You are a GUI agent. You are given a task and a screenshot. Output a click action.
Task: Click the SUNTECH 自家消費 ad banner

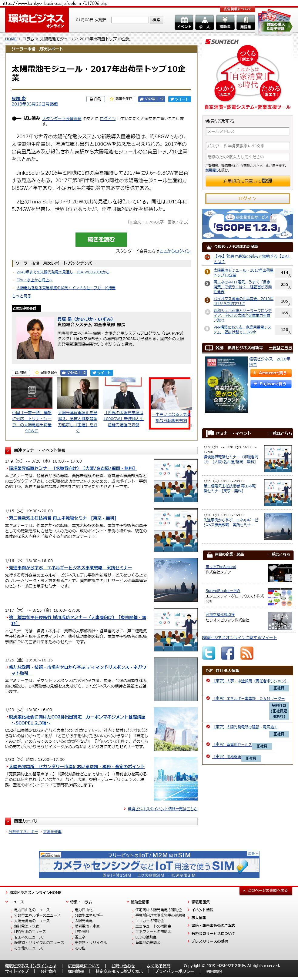tap(247, 74)
